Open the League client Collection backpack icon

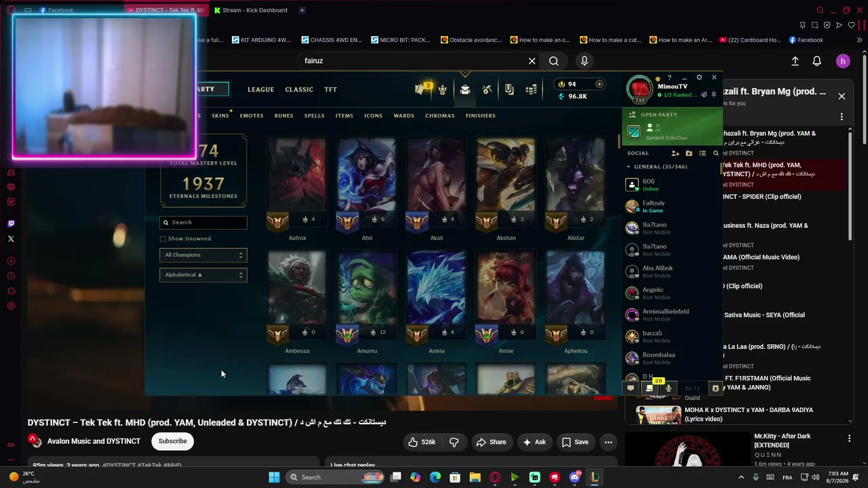point(465,89)
